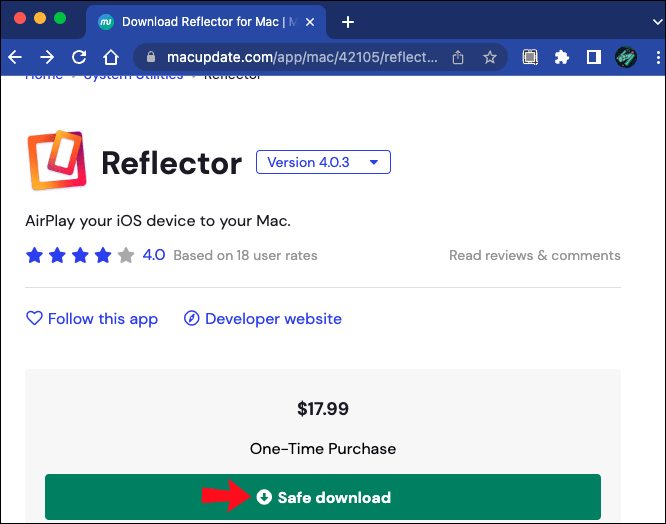Click the $17.99 price
The height and width of the screenshot is (524, 666).
tap(323, 408)
